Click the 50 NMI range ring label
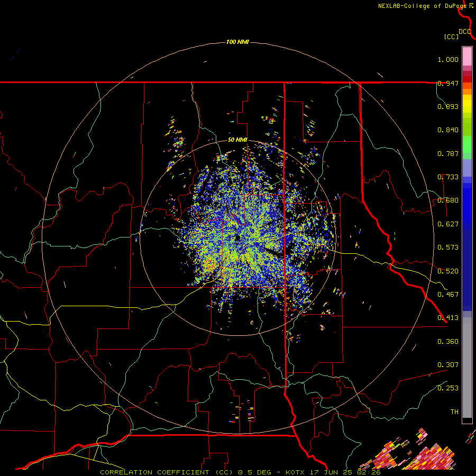This screenshot has height=476, width=476. pos(237,140)
